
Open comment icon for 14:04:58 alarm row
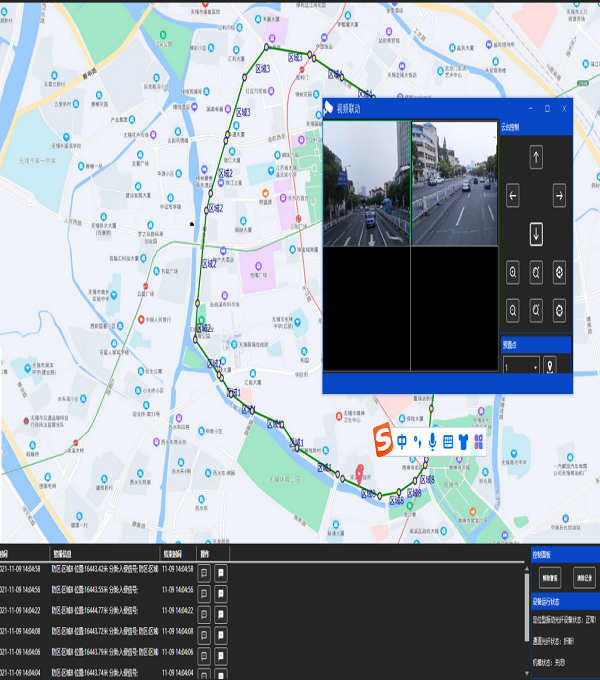(204, 573)
